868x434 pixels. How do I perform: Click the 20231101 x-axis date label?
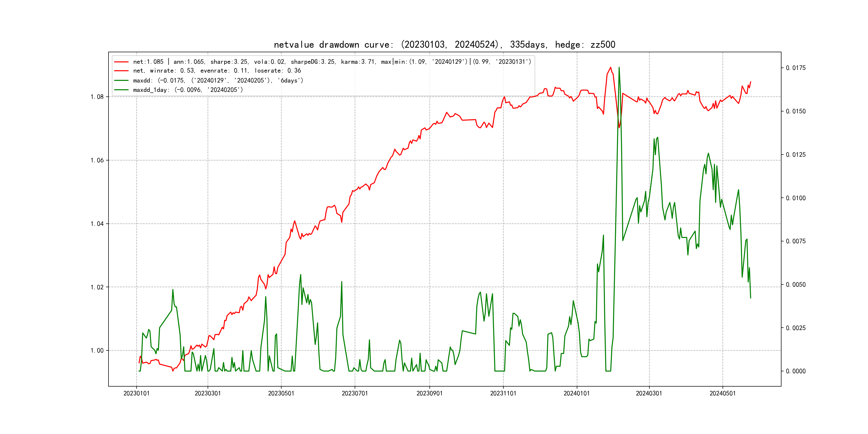(503, 393)
